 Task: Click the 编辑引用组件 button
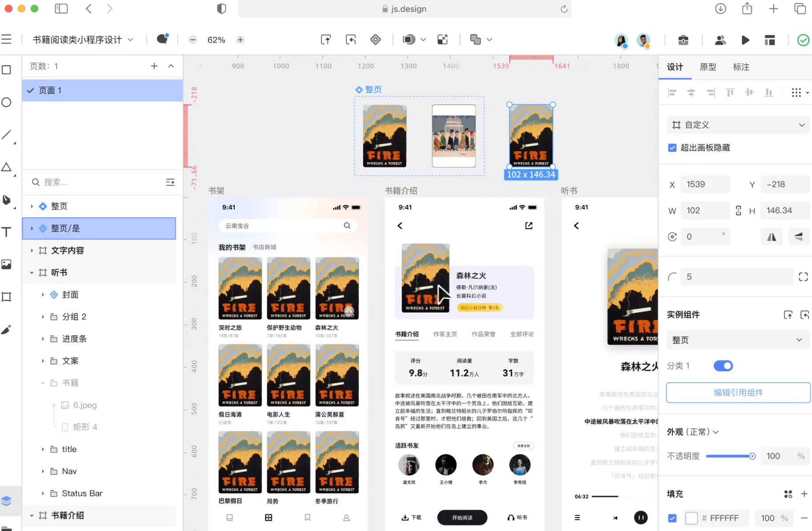pyautogui.click(x=738, y=393)
